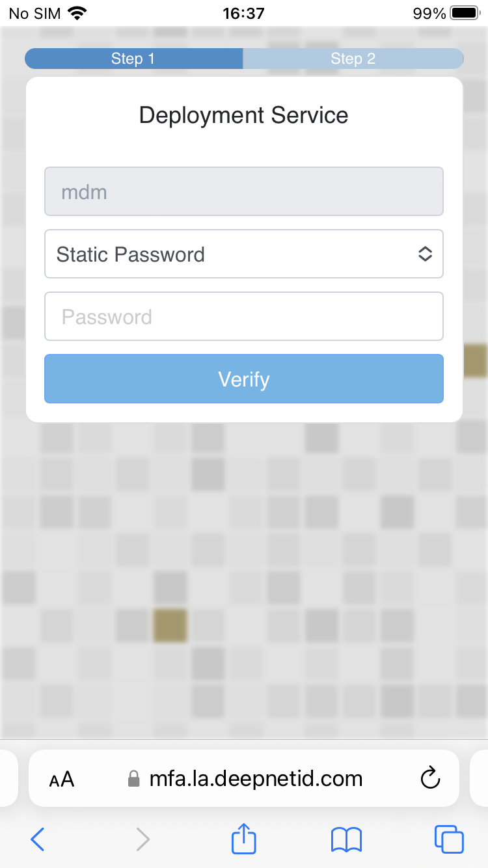Tap the Safari forward arrow
The height and width of the screenshot is (868, 488).
coord(142,839)
